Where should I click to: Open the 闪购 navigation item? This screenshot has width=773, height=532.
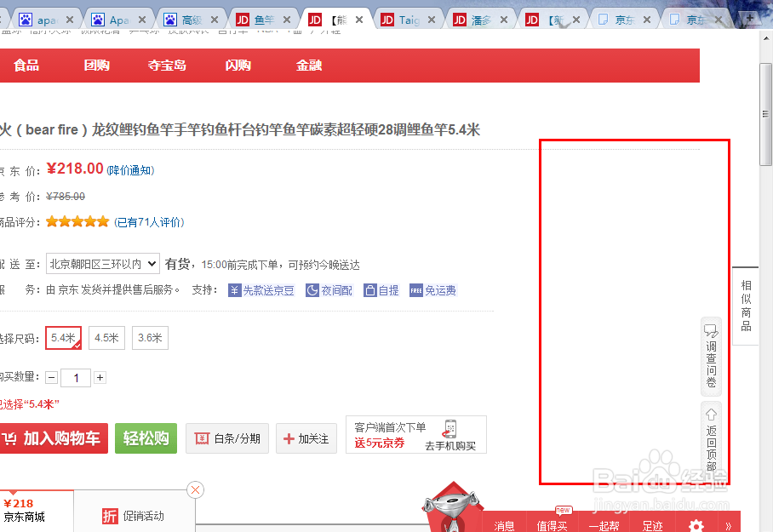238,65
